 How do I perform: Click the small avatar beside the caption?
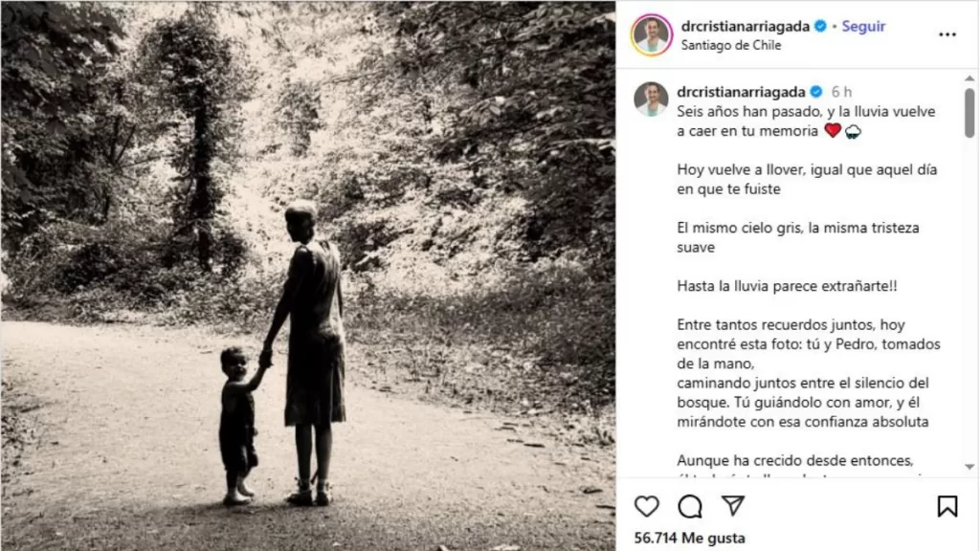pyautogui.click(x=651, y=99)
